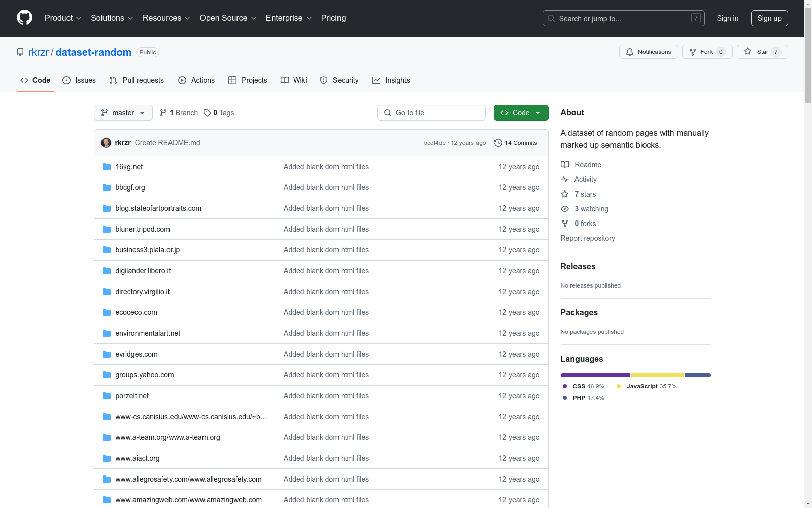Open the Projects tab
The height and width of the screenshot is (508, 812).
tap(248, 80)
